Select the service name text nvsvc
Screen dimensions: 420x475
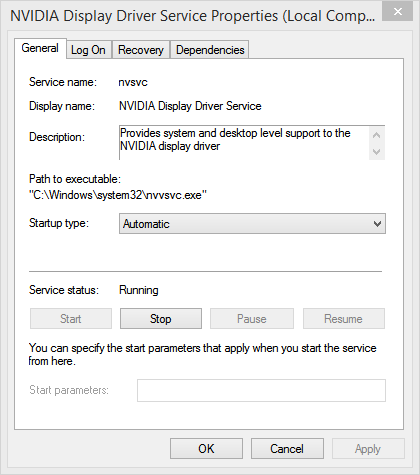tap(133, 82)
